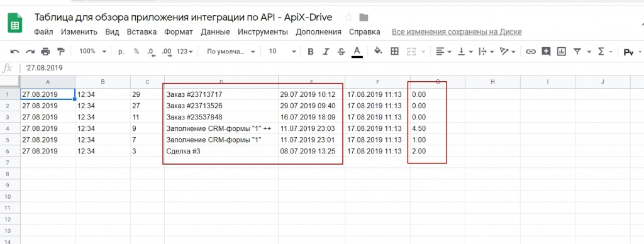Screen dimensions: 644x244
Task: Select cell with value 4.50
Action: pyautogui.click(x=438, y=128)
